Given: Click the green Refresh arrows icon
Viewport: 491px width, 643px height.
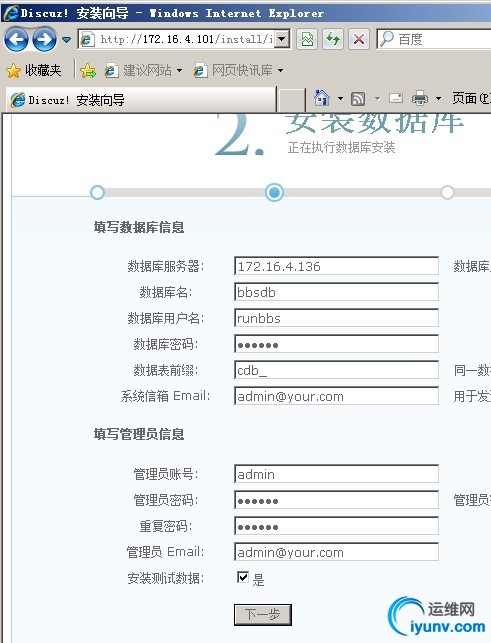Looking at the screenshot, I should [333, 40].
